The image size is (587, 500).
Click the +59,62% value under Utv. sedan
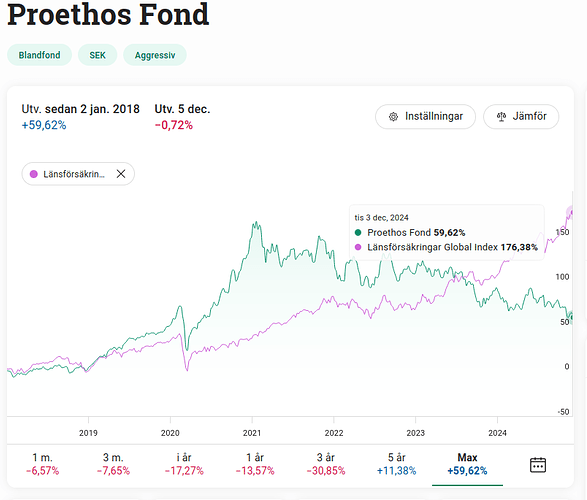[44, 125]
